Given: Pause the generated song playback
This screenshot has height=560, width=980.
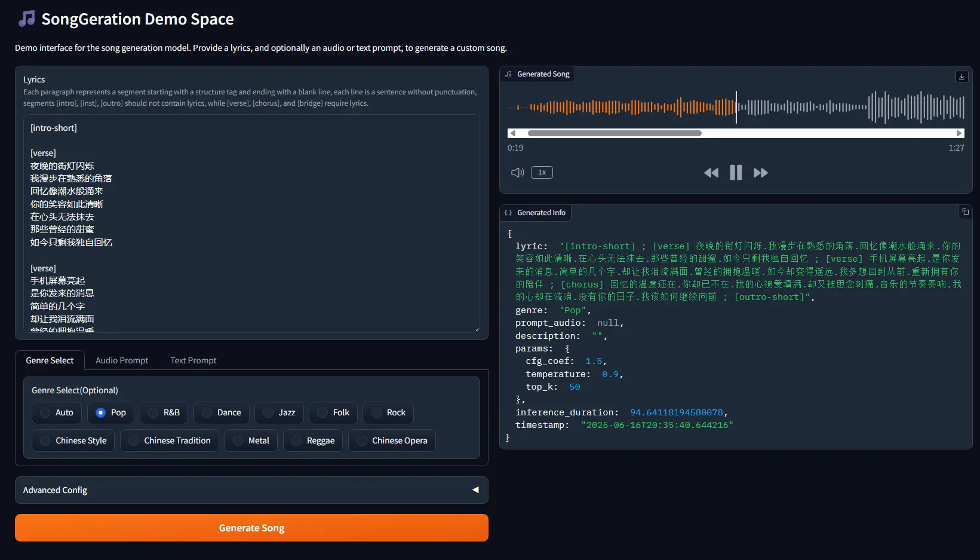Looking at the screenshot, I should [x=736, y=173].
